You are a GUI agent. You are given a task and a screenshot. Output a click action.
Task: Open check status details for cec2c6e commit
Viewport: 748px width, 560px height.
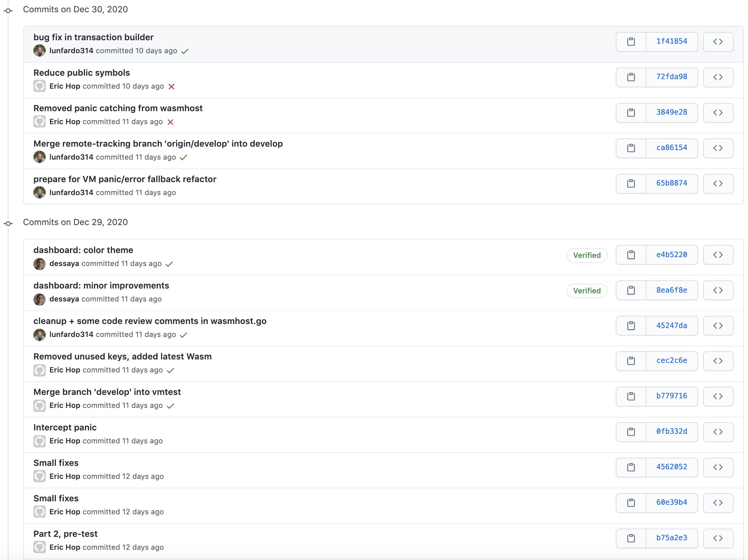(170, 370)
